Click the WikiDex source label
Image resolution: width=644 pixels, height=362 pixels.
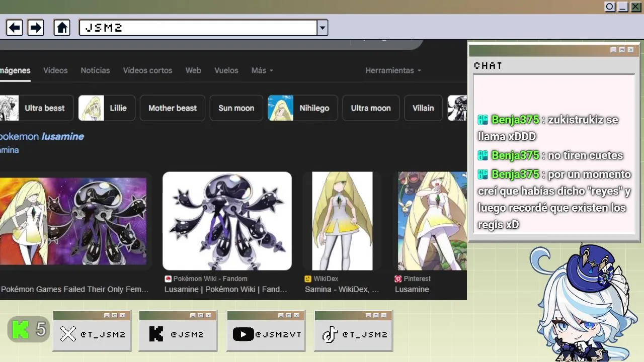326,279
